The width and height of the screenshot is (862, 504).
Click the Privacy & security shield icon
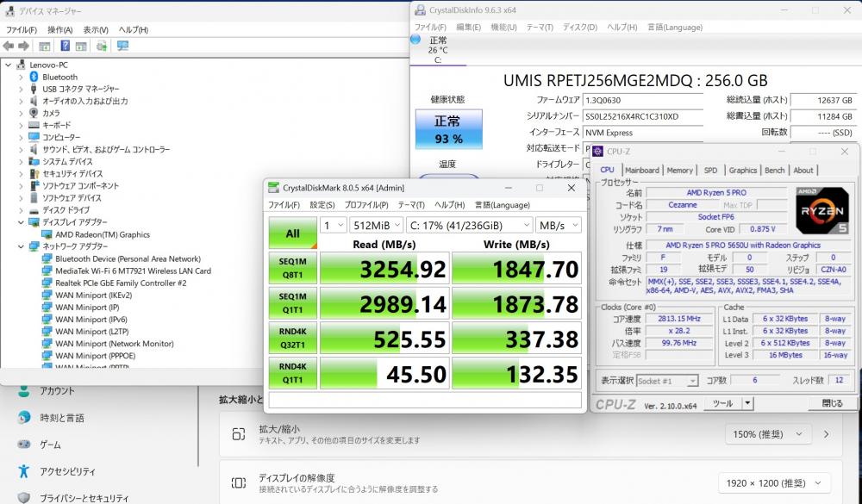(23, 497)
